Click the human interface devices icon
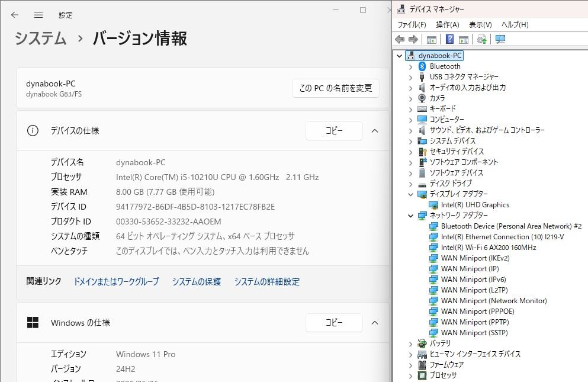This screenshot has width=588, height=382. click(x=422, y=354)
